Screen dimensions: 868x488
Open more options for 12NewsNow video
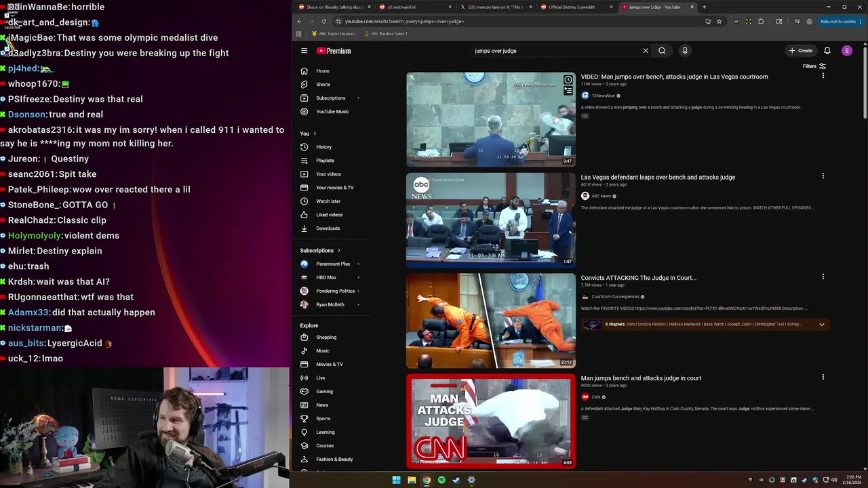tap(823, 76)
